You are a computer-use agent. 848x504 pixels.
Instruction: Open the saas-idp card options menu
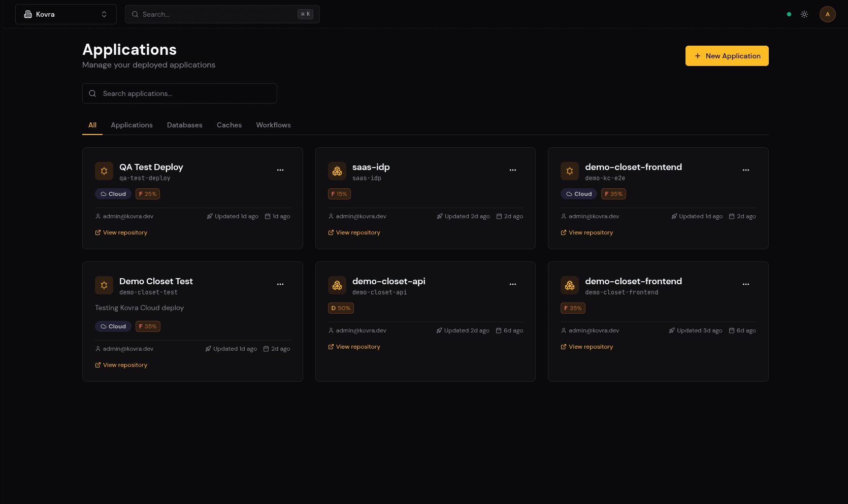click(513, 170)
